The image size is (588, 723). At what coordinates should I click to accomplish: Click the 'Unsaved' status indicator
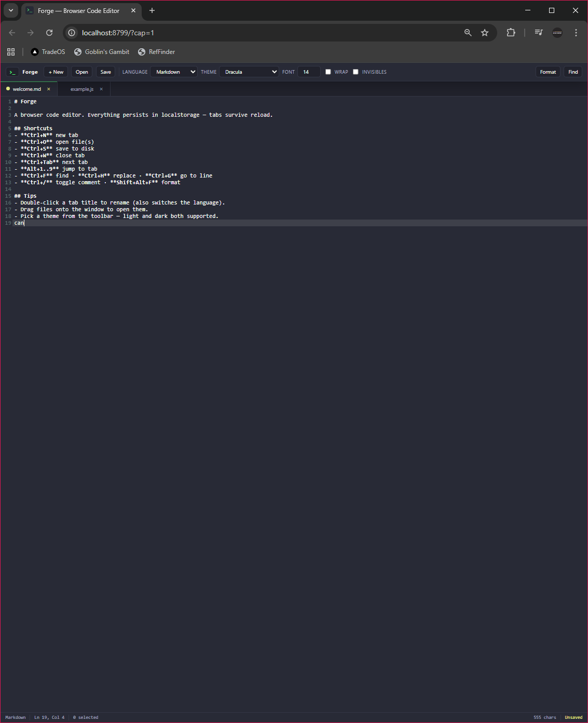point(573,717)
